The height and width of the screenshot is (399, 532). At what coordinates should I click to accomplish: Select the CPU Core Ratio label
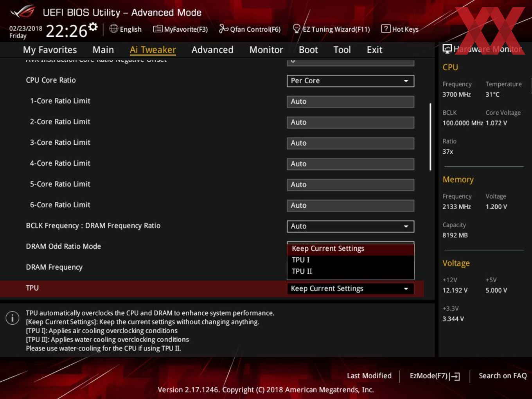[x=51, y=80]
